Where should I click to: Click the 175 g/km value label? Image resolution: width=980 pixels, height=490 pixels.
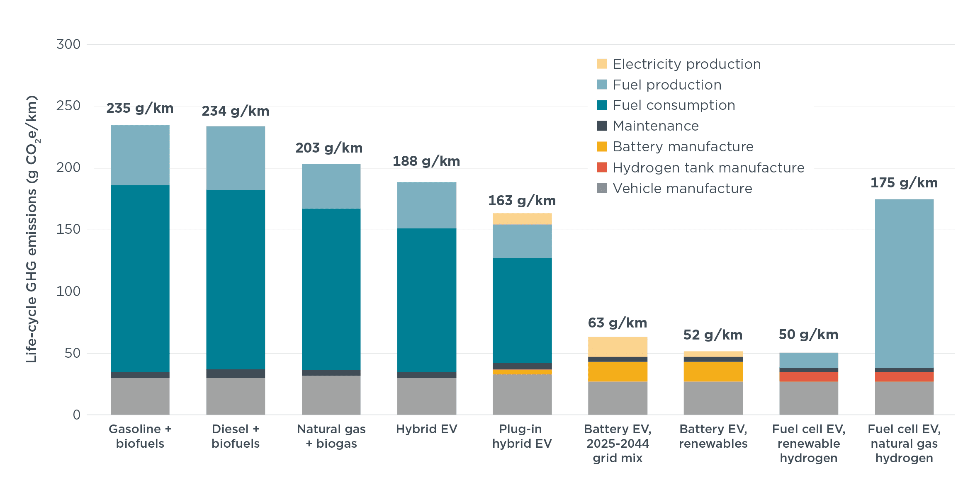click(904, 183)
